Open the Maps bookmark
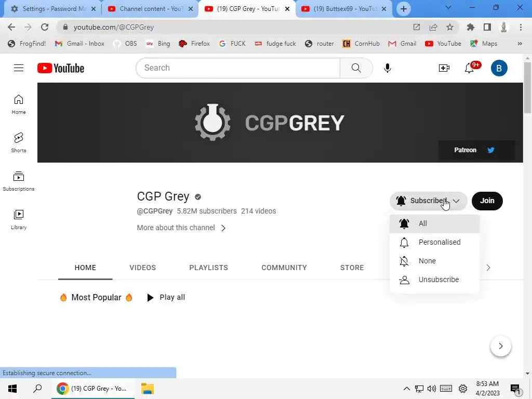This screenshot has width=532, height=399. (x=484, y=44)
